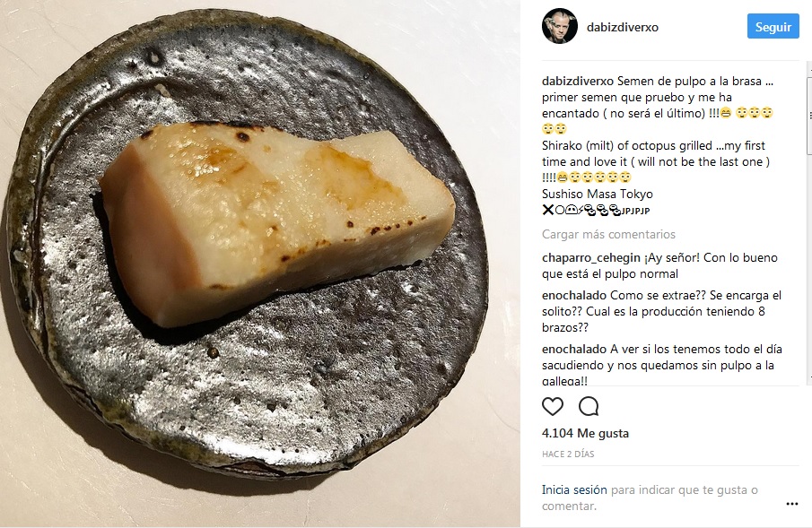
Task: Open the three-dot more options menu
Action: click(791, 505)
